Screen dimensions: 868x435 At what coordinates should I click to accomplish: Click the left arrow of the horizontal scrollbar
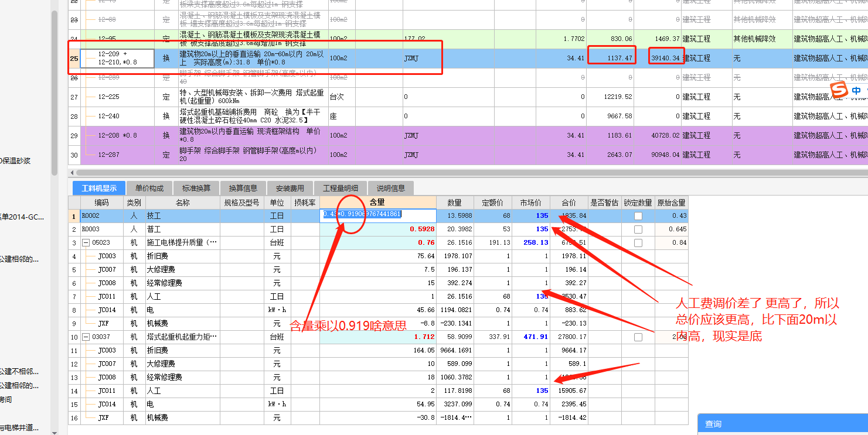pyautogui.click(x=72, y=172)
